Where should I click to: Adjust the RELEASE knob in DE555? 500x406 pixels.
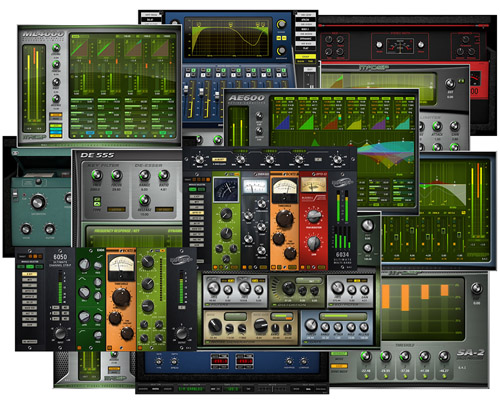pyautogui.click(x=144, y=200)
